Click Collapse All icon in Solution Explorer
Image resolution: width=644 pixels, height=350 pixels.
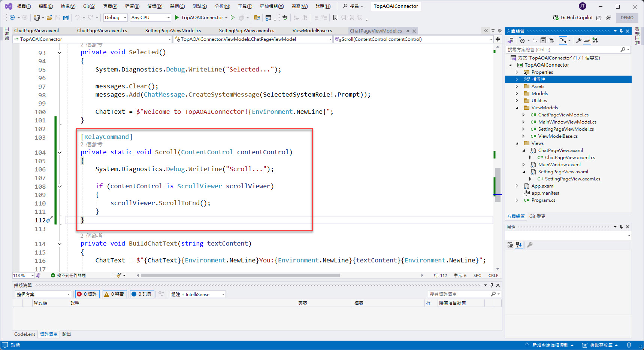pos(543,40)
